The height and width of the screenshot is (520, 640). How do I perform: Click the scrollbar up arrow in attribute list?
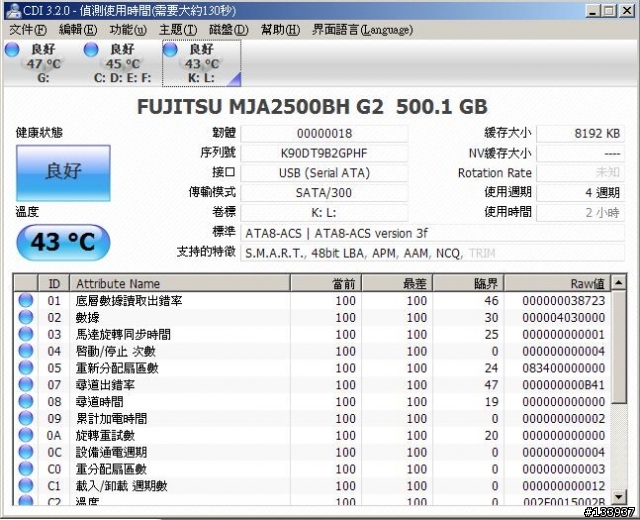coord(619,282)
